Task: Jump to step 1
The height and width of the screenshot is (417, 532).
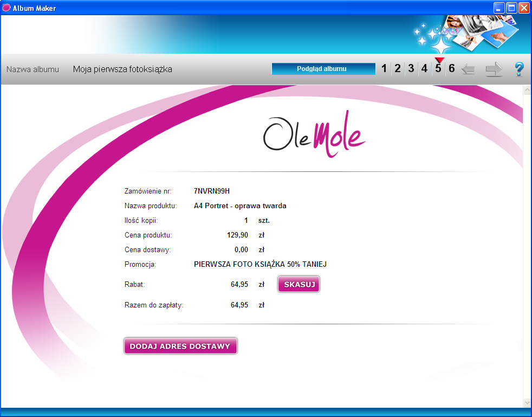Action: 384,68
